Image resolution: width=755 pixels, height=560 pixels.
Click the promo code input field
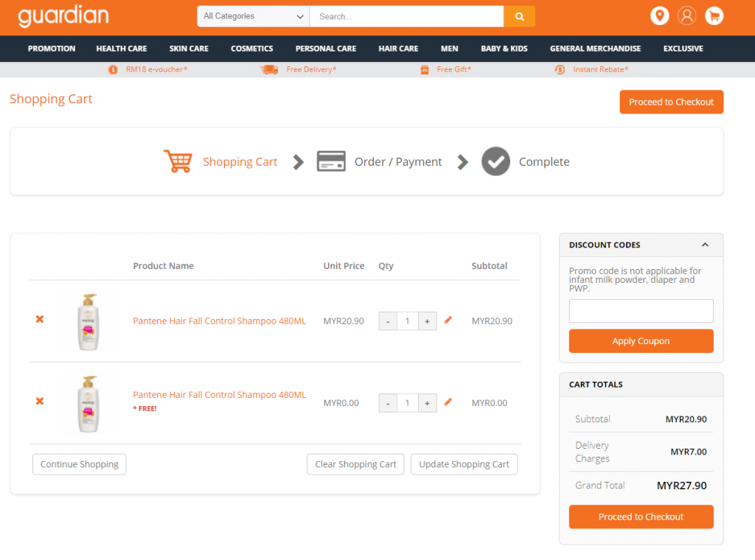641,311
